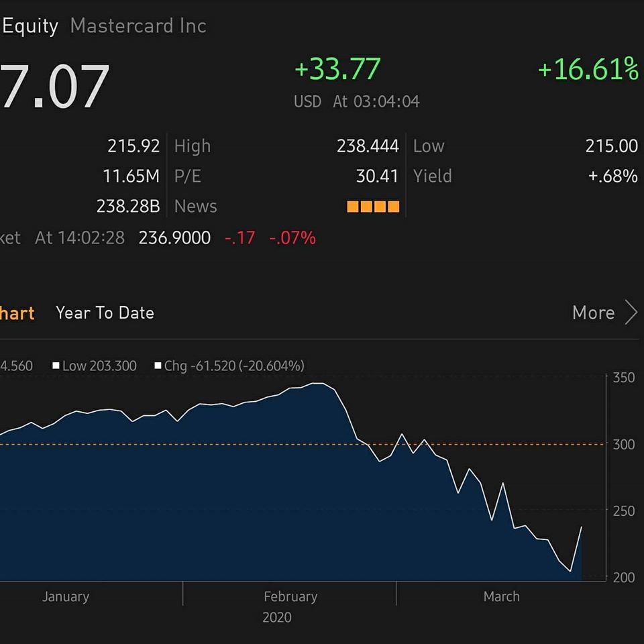Click the Chg -61.520 (-20.604%) legend item
Screen dimensions: 644x644
point(229,366)
